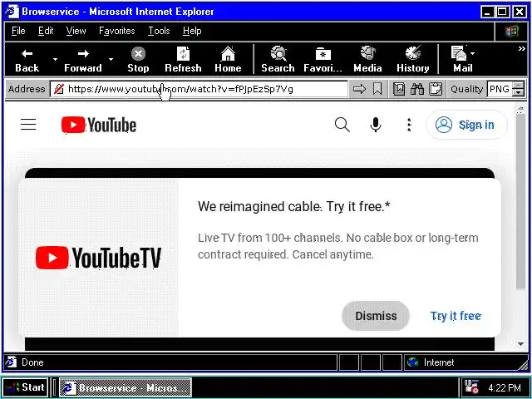Screen dimensions: 532x399
Task: Click the bookmark icon beside the Go arrow
Action: coord(377,89)
